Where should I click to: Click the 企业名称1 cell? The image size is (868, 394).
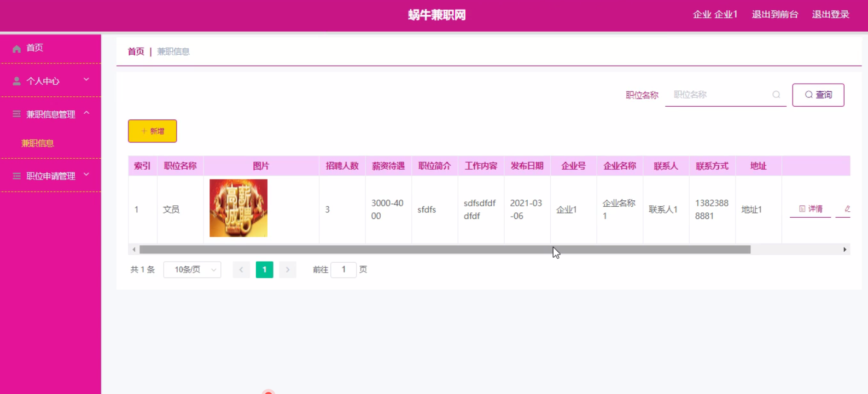(x=619, y=210)
